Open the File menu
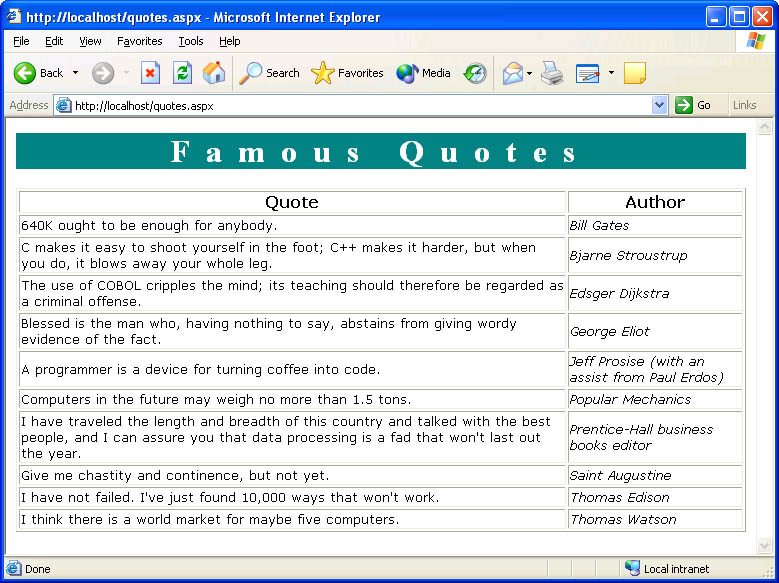Screen dimensions: 779x583 coord(21,41)
